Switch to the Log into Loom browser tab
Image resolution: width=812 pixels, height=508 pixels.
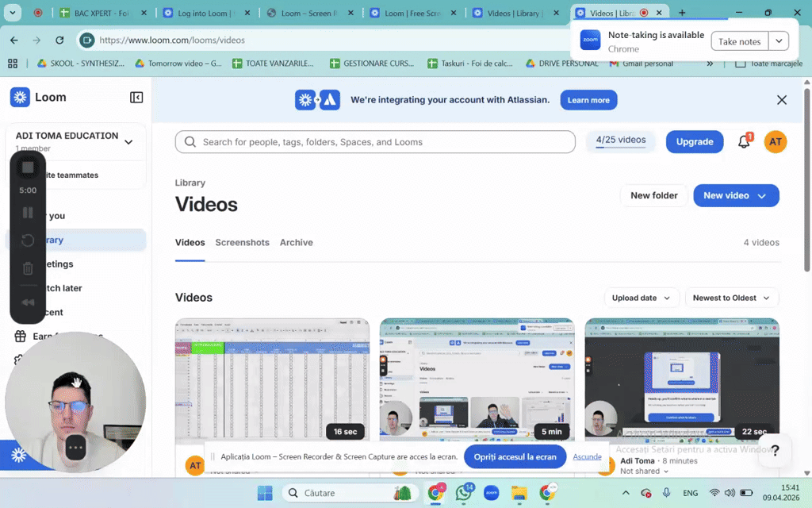[x=205, y=13]
